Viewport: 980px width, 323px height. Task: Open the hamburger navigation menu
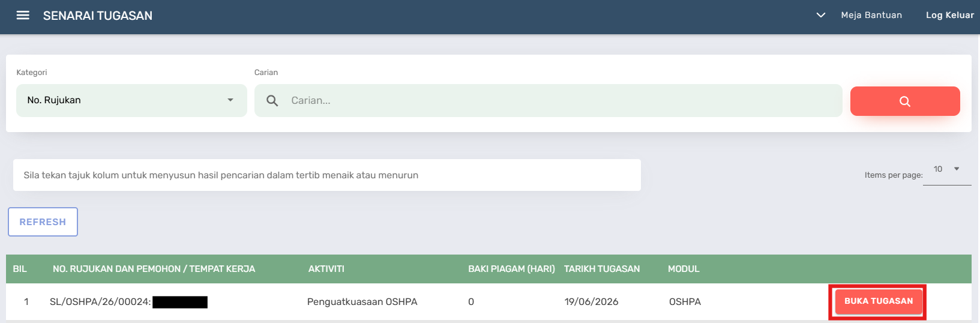(x=23, y=16)
